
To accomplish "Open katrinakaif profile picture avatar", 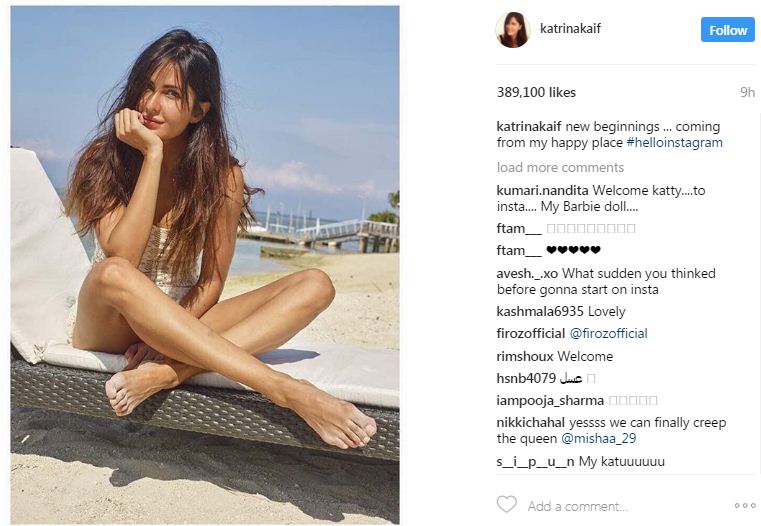I will pos(513,30).
